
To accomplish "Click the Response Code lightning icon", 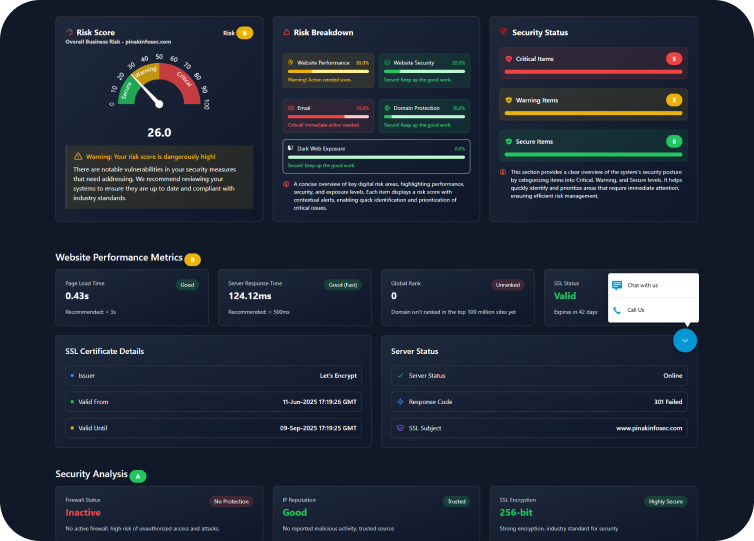I will point(400,402).
